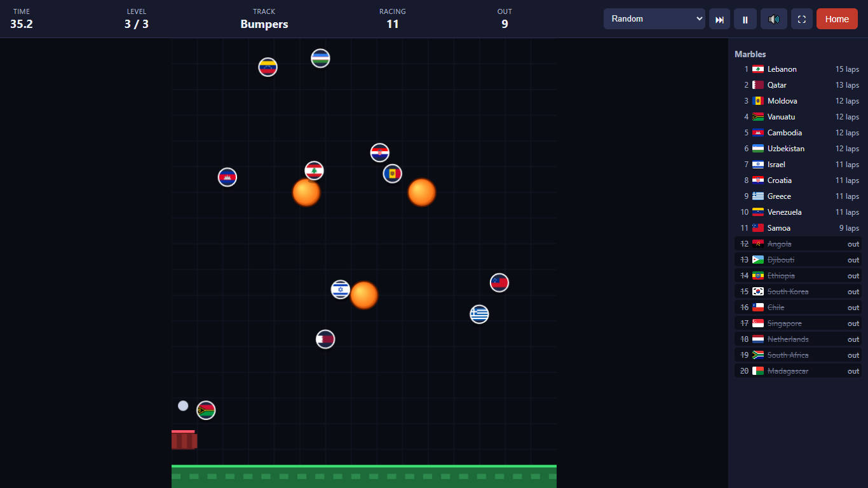Select the South Korea flag in the out list

tap(758, 292)
